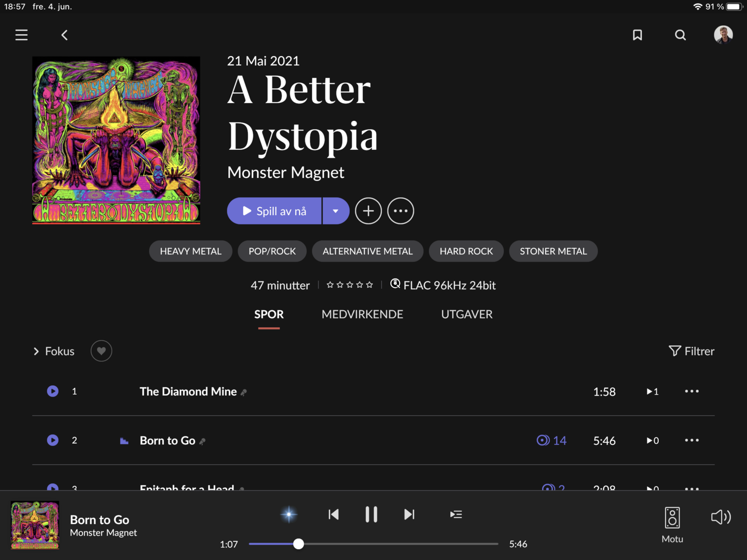
Task: Click The Diamond Mine track title
Action: click(x=188, y=391)
